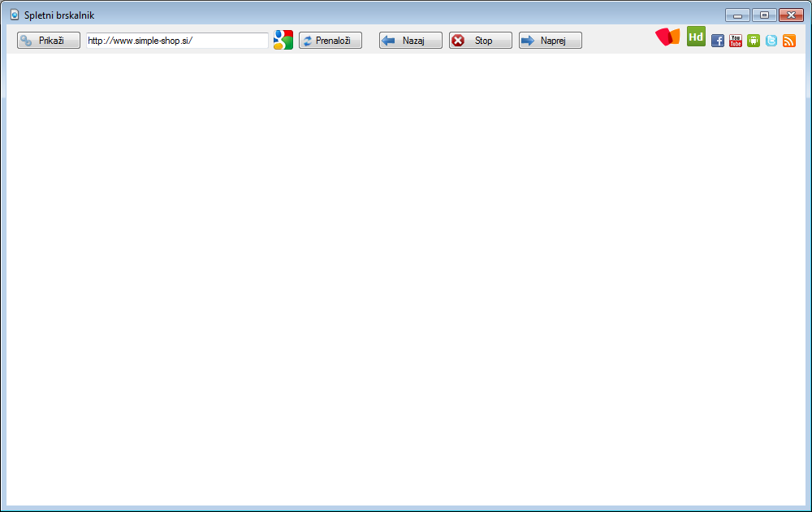This screenshot has width=812, height=512.
Task: Click the green Android icon
Action: pos(754,41)
